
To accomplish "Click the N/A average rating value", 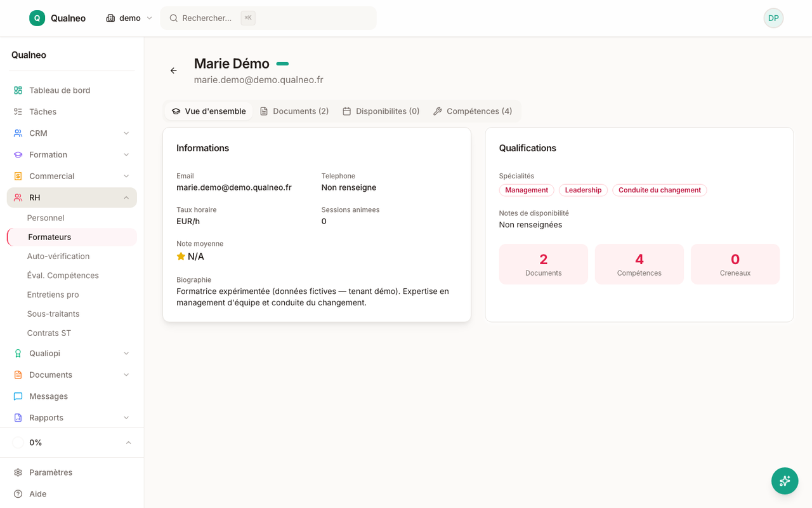I will (196, 257).
